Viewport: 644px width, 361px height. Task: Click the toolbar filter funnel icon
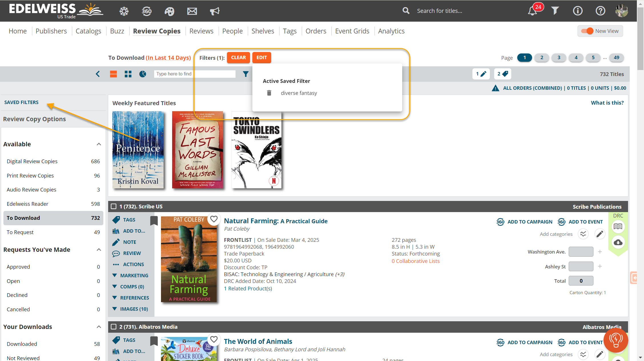point(245,74)
